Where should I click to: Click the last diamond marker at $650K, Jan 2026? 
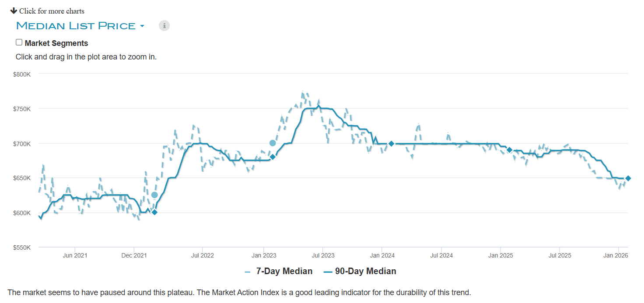pos(628,178)
